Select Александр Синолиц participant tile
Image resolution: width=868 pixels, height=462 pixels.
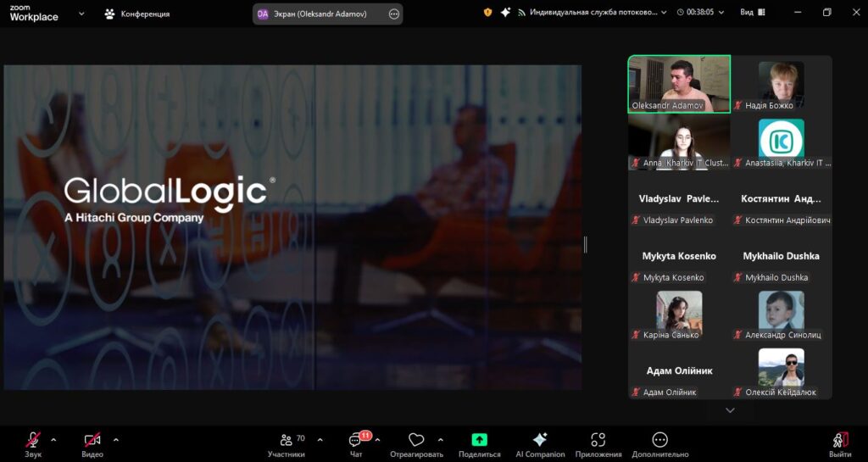click(x=781, y=314)
